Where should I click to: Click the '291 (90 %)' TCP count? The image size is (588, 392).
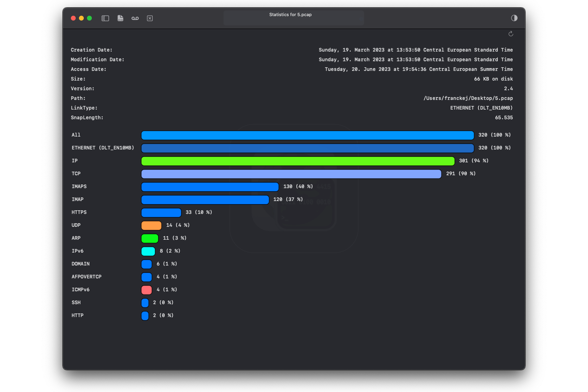pos(461,174)
